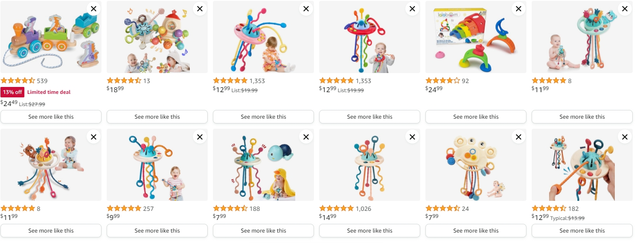644x243 pixels.
Task: Click the 1,026 ratings count link
Action: pyautogui.click(x=363, y=209)
